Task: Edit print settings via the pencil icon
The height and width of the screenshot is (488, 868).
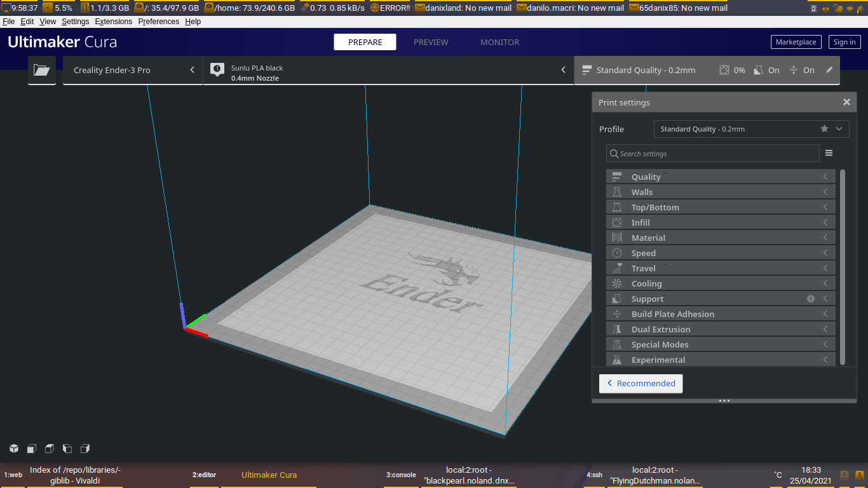Action: point(829,70)
